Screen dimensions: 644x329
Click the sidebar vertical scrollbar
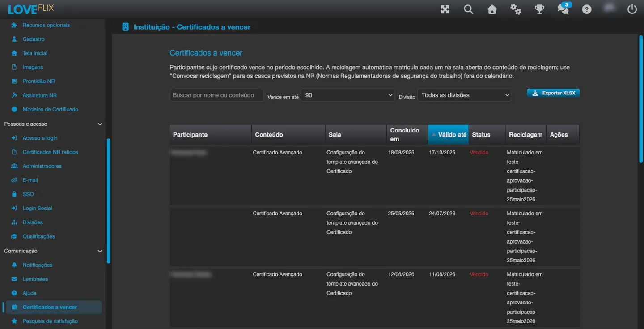click(109, 201)
